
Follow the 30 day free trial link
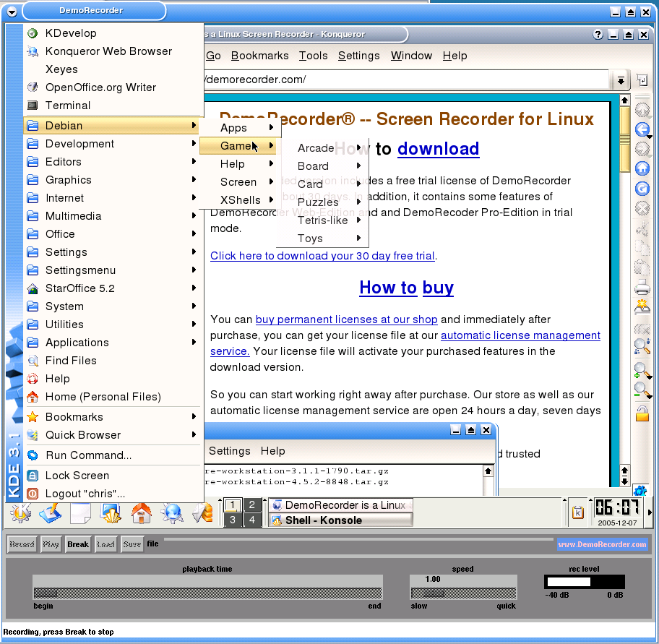pos(322,255)
